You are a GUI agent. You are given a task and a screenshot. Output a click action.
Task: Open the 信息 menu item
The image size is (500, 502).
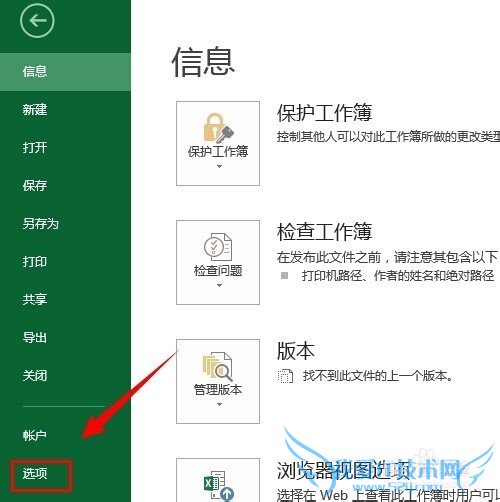[x=65, y=72]
